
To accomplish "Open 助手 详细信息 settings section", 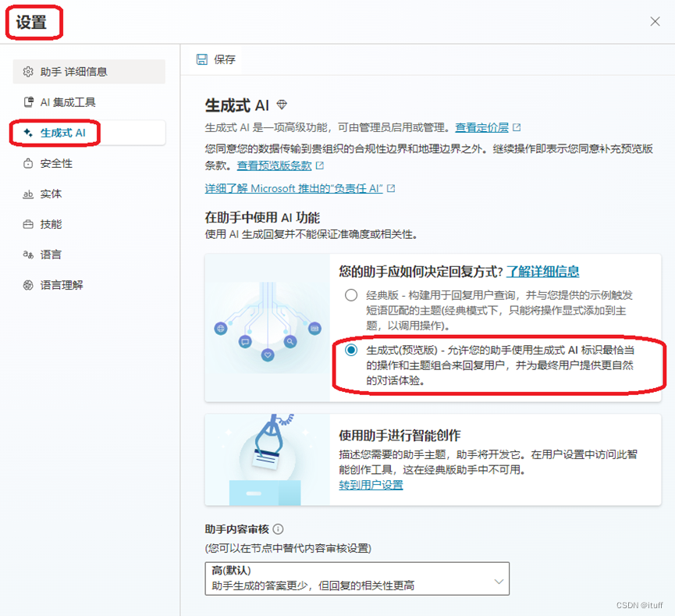I will [x=89, y=72].
